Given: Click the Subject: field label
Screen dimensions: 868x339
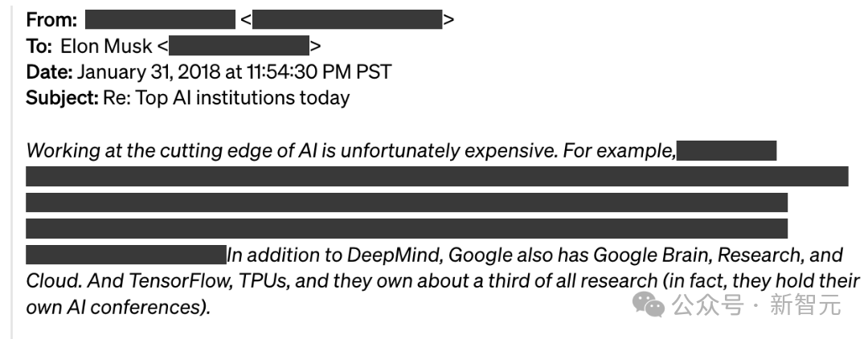Looking at the screenshot, I should [61, 98].
